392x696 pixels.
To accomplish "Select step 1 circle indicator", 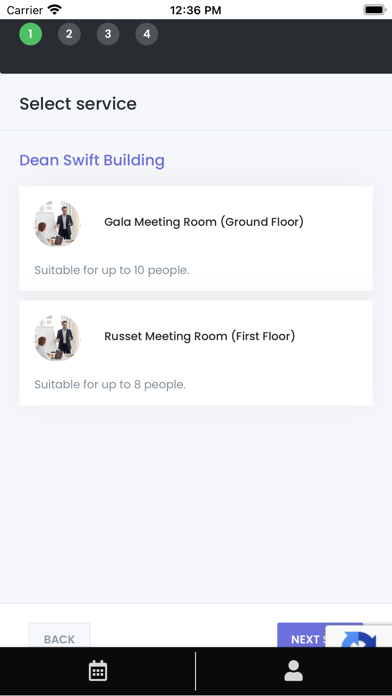I will point(30,34).
